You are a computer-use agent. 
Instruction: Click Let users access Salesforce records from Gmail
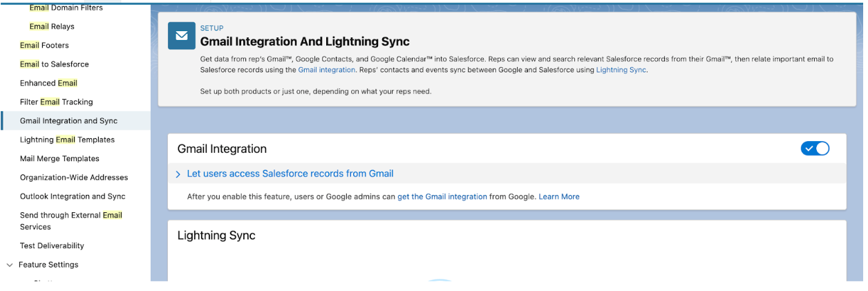tap(290, 173)
